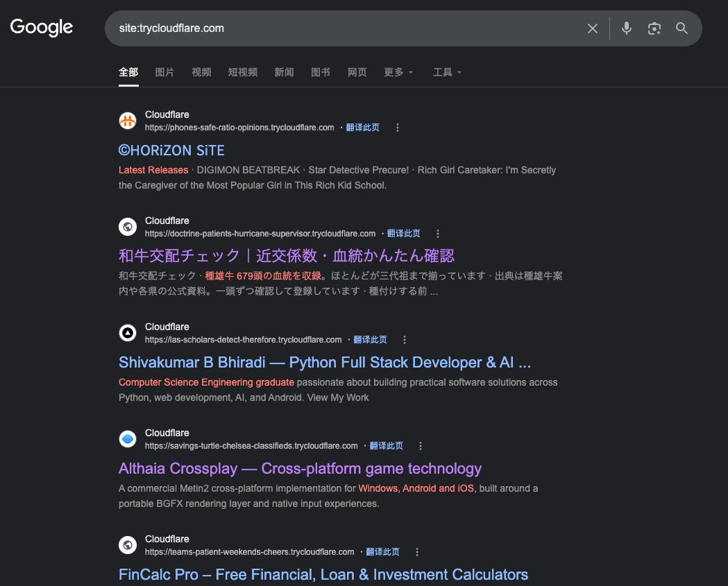Click Cloudflare site name above HORiZON SiTE
Image resolution: width=728 pixels, height=586 pixels.
(x=167, y=114)
